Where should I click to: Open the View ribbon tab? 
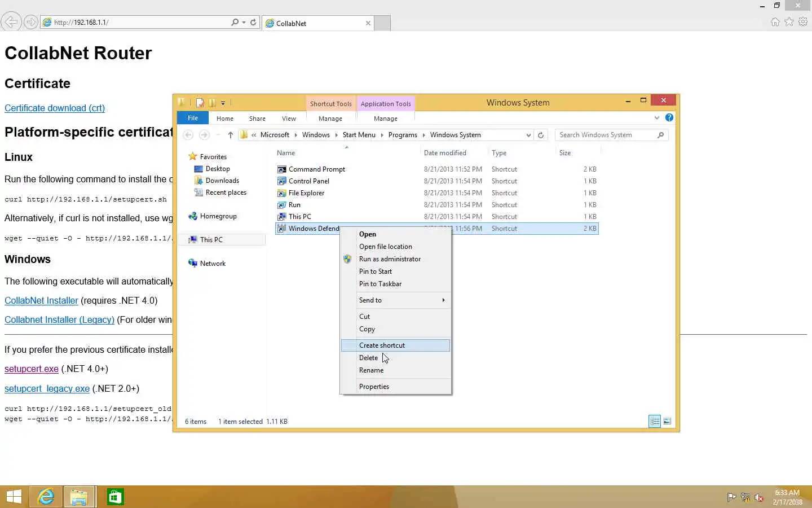click(289, 119)
